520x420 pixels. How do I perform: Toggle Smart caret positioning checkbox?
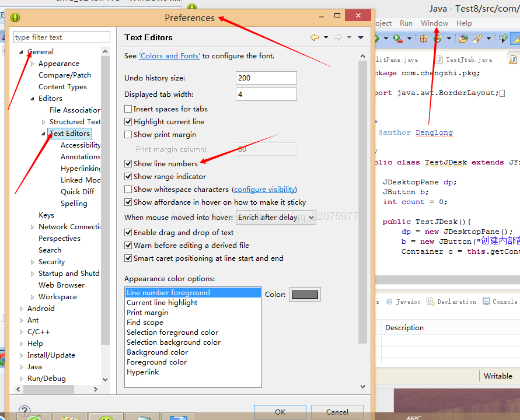(128, 258)
